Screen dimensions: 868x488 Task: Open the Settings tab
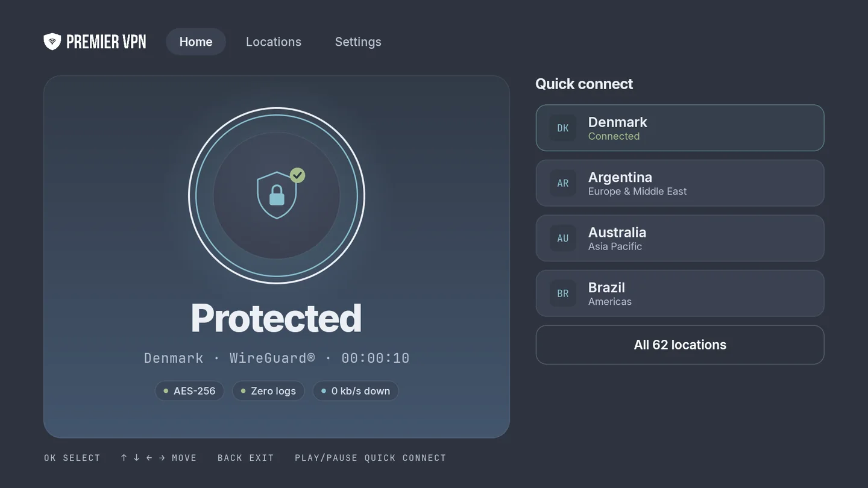tap(358, 42)
